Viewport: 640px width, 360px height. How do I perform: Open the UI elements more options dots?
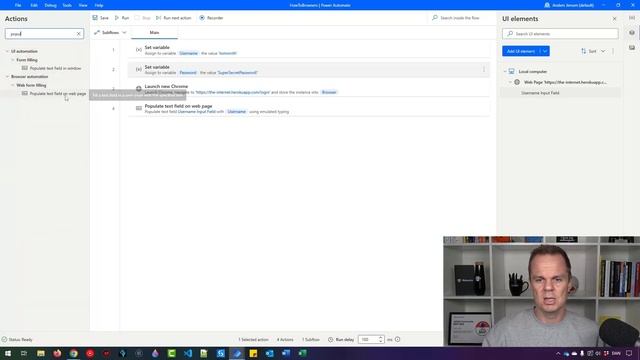coord(613,51)
